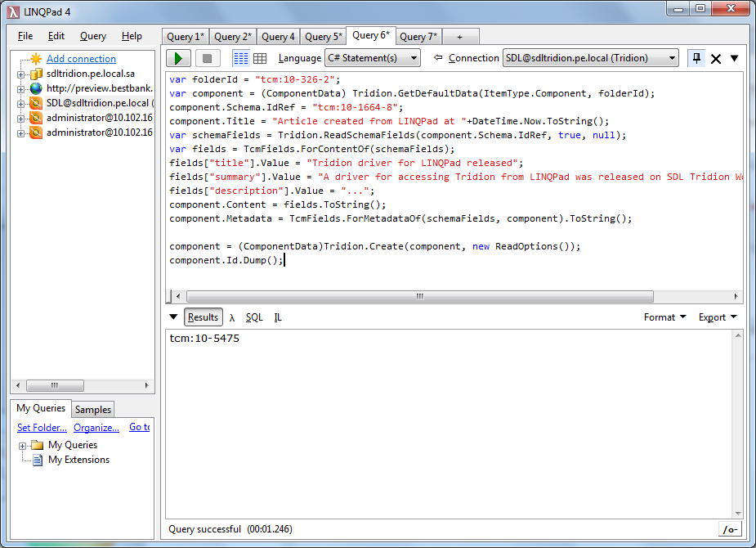Expand the My Queries folder tree node

21,445
